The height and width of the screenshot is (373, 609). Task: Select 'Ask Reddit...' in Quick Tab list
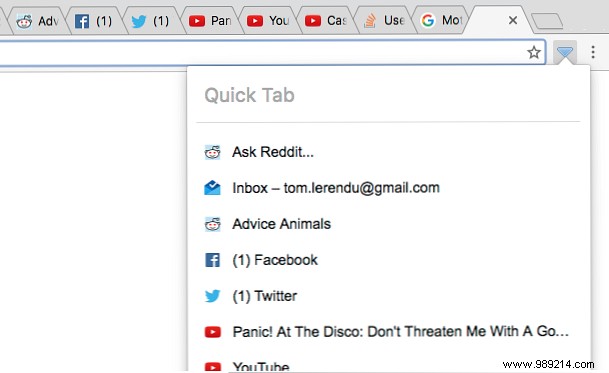388,152
